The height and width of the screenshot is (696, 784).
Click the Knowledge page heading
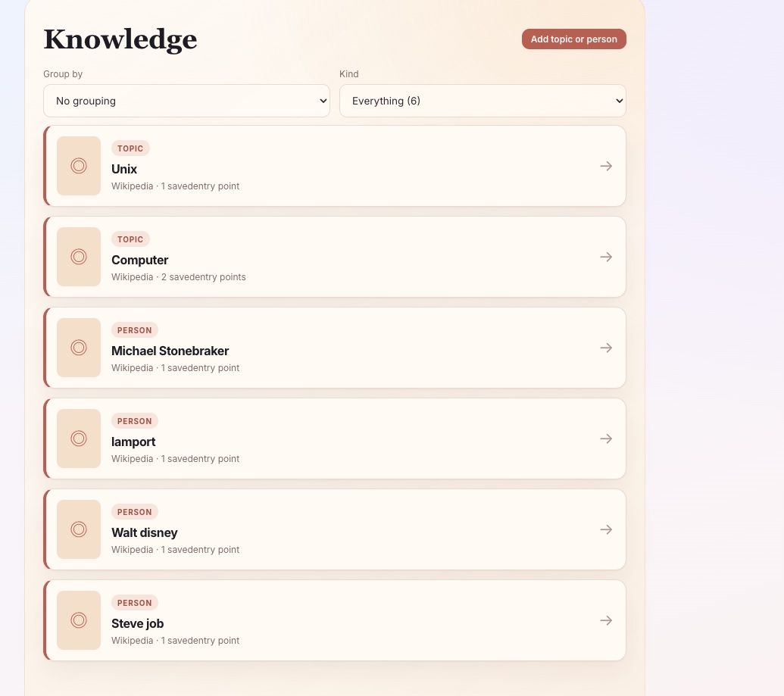[x=120, y=39]
